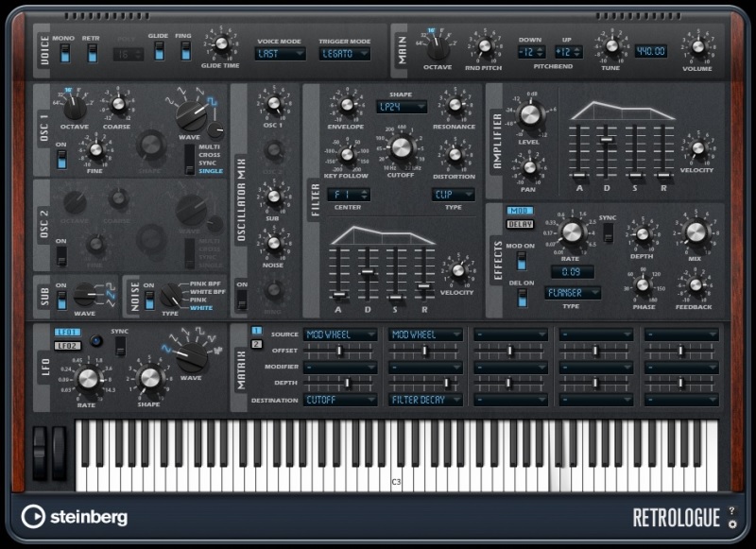Viewport: 756px width, 549px height.
Task: Open help with the question mark icon
Action: (731, 510)
